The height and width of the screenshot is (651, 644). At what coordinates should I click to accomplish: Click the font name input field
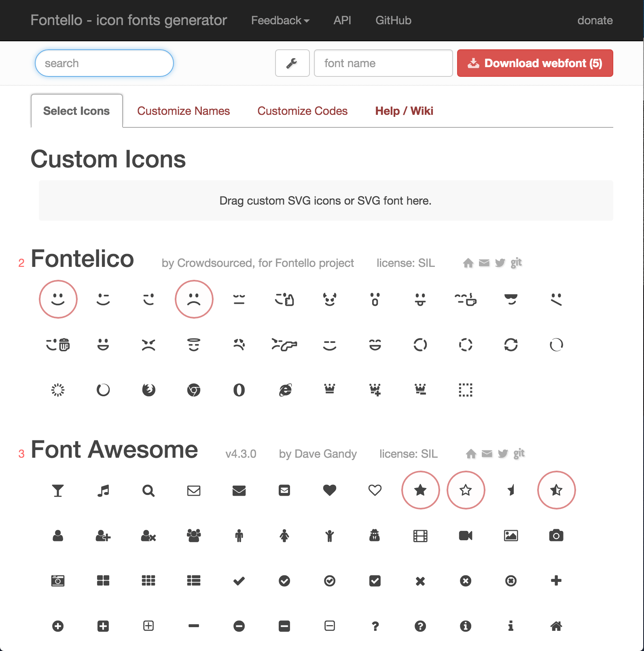[x=383, y=63]
